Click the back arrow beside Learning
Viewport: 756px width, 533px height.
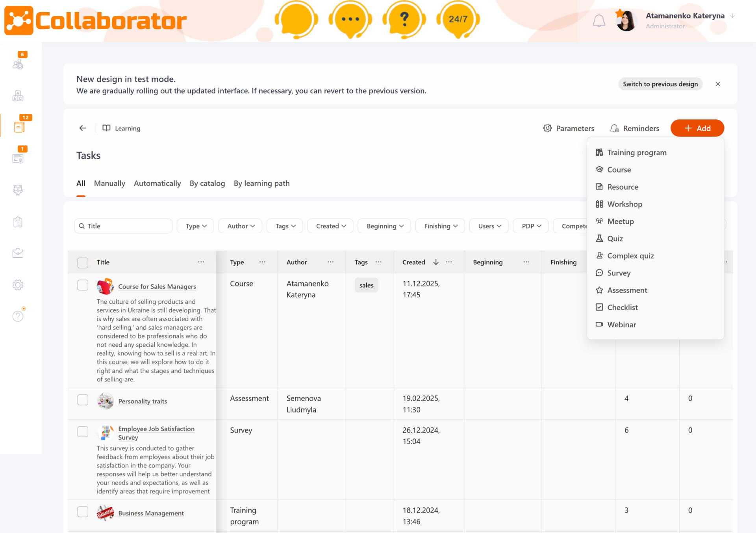(x=83, y=128)
